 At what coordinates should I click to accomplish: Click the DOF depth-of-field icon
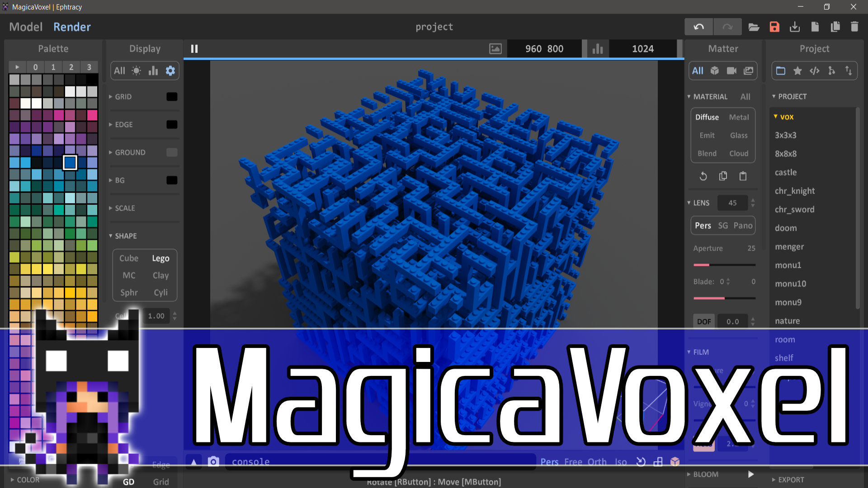click(704, 320)
